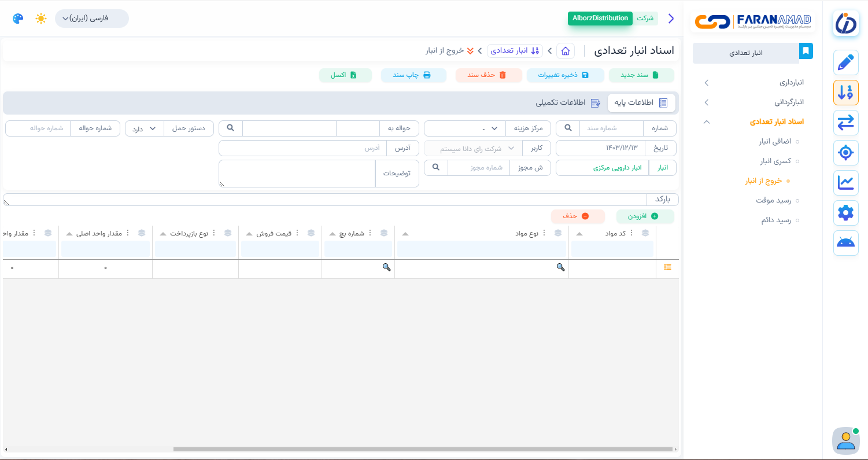868x460 pixels.
Task: Open the transfer arrows module icon
Action: point(845,123)
